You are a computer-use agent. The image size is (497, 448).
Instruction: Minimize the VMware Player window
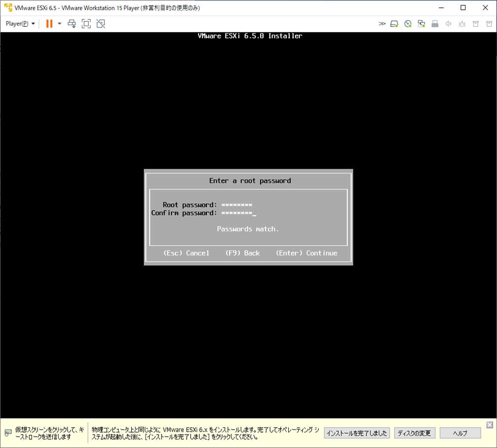(441, 7)
